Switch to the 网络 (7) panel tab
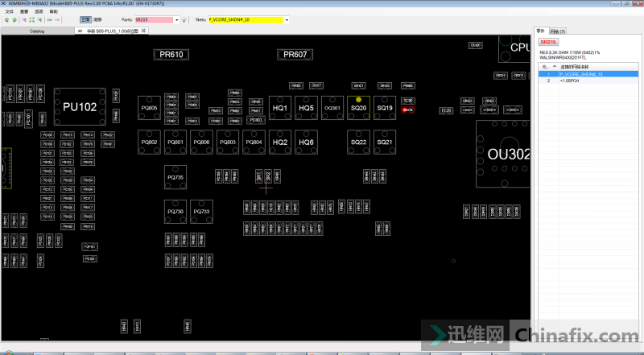Image resolution: width=644 pixels, height=355 pixels. pyautogui.click(x=558, y=31)
